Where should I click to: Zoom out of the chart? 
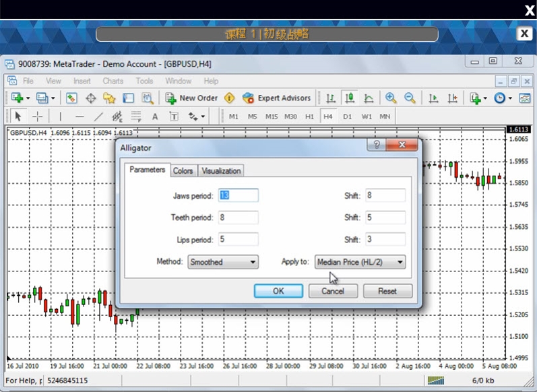[x=410, y=98]
